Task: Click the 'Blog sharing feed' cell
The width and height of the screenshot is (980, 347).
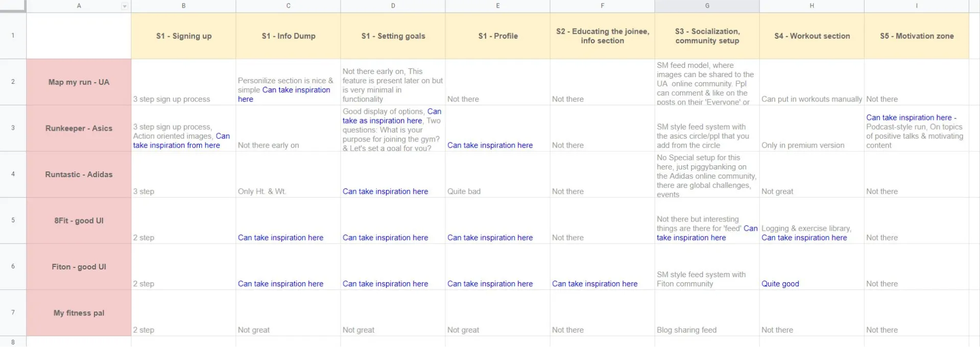Action: 707,313
